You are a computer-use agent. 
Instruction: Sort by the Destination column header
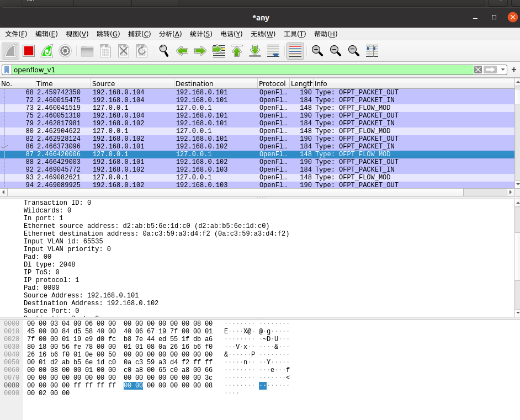coord(215,83)
